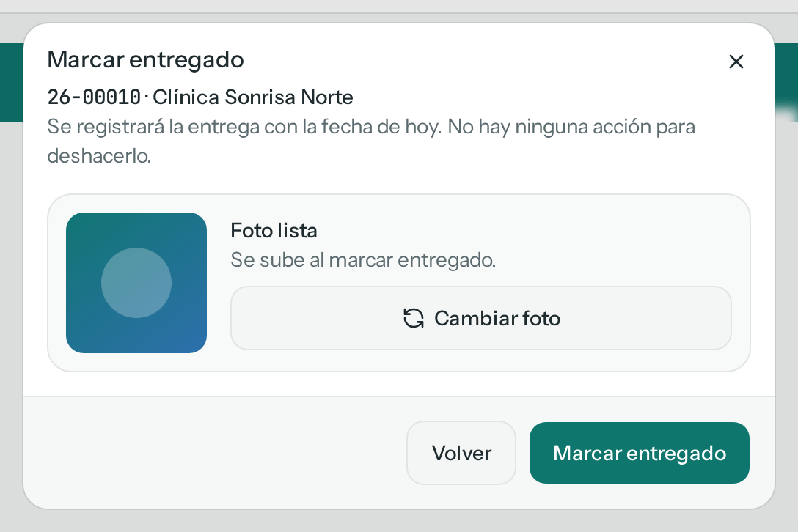Select the order number 26-00010 text
Image resolution: width=798 pixels, height=532 pixels.
point(94,97)
